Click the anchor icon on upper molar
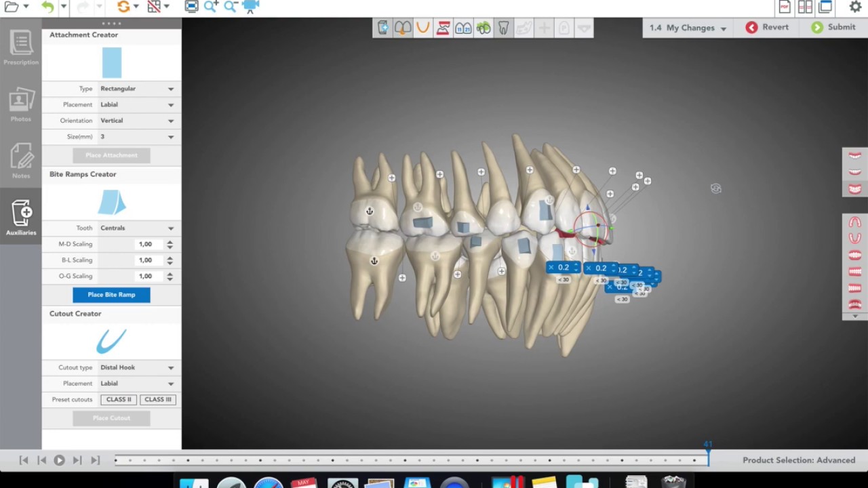The width and height of the screenshot is (868, 488). [370, 211]
